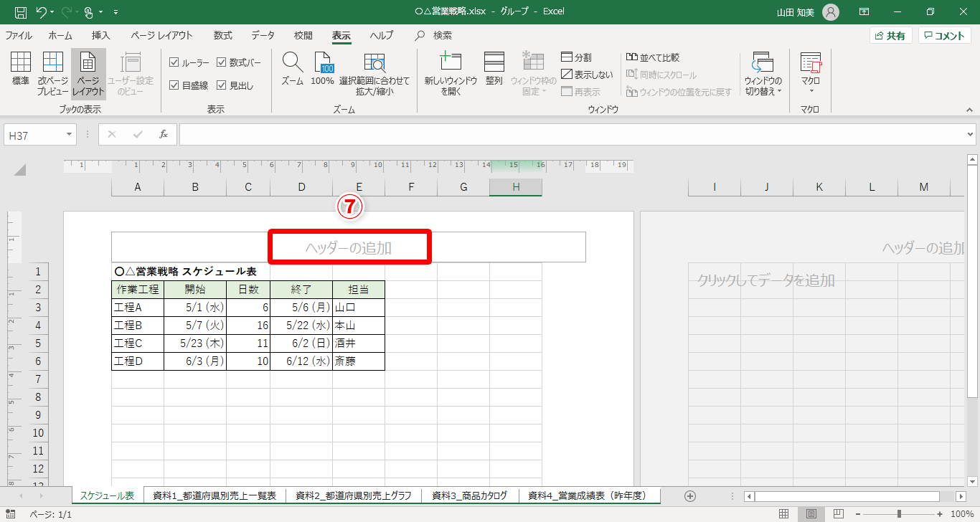The height and width of the screenshot is (522, 980).
Task: Click the 検索 search box
Action: click(x=434, y=35)
